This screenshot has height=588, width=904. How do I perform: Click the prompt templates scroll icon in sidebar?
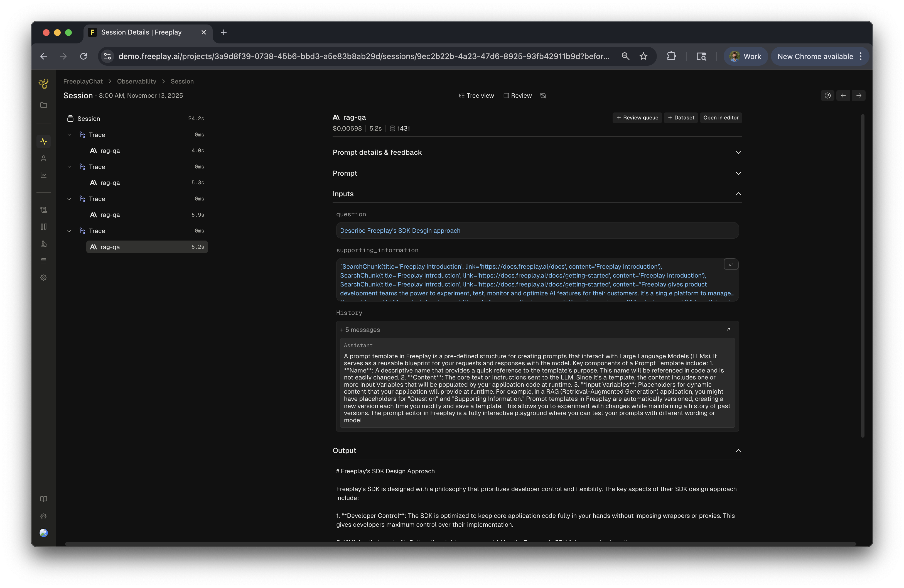(43, 209)
